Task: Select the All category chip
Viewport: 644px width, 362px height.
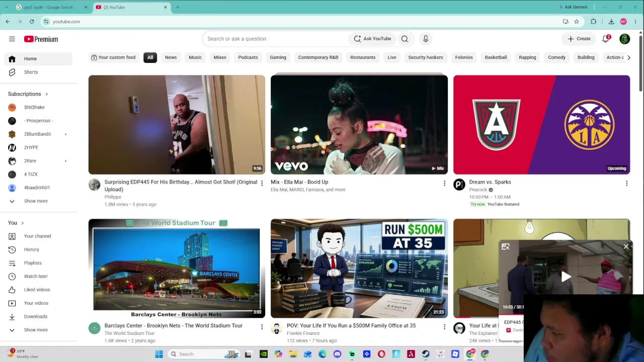Action: [150, 57]
